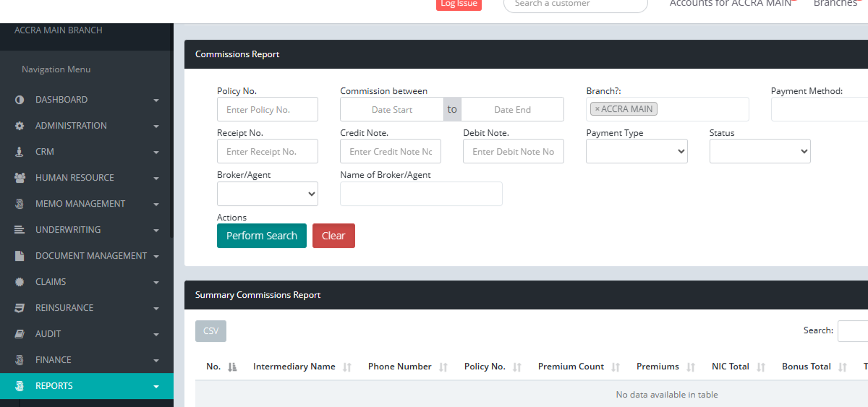
Task: Click the Underwriting list icon
Action: click(20, 230)
